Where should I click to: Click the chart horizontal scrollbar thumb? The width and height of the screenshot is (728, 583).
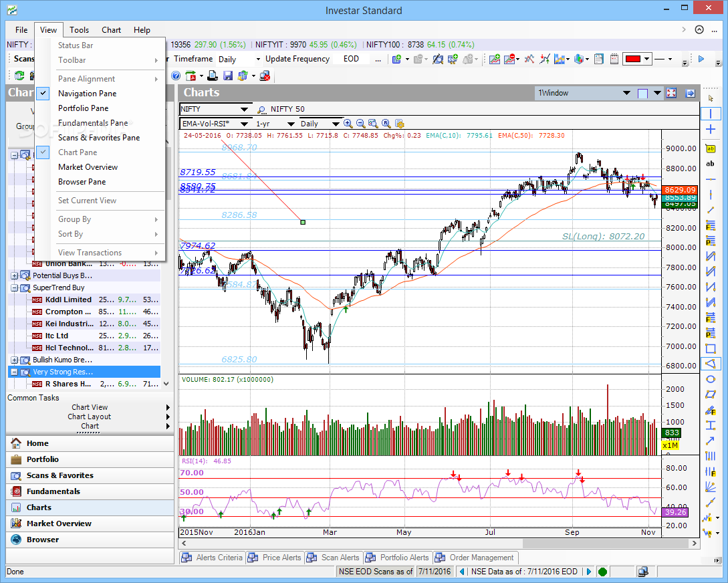606,543
